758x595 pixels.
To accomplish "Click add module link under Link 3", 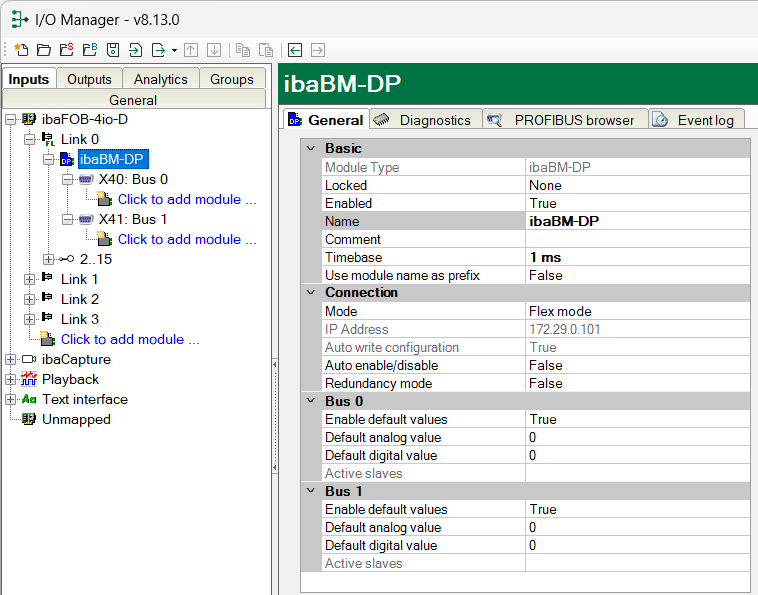I will coord(130,339).
